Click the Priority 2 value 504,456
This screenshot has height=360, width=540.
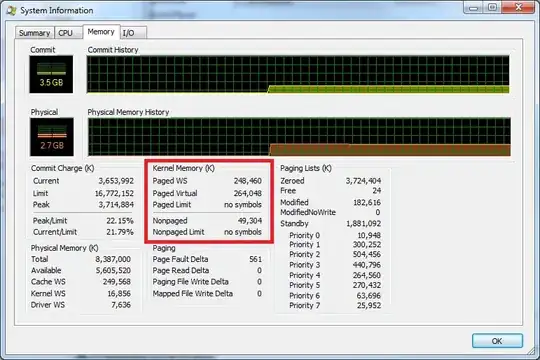click(x=367, y=255)
